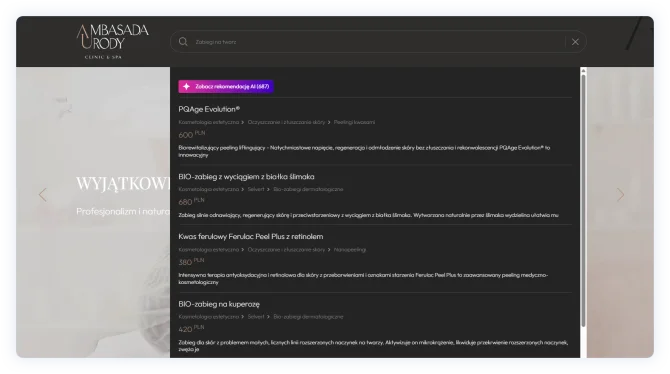Click 'Intensywna terapia antyoksydacyjna' description text
670x374 pixels.
(363, 279)
